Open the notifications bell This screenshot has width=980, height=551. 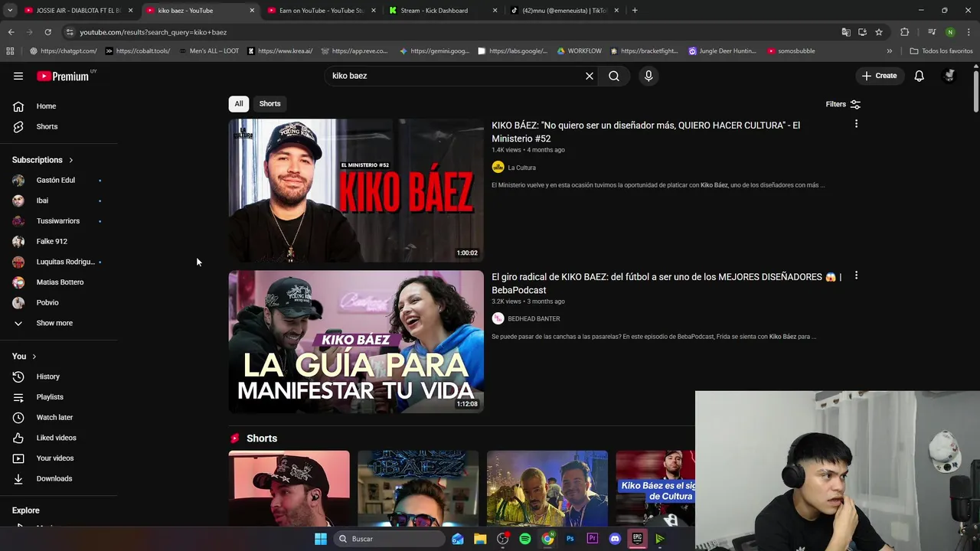[919, 76]
